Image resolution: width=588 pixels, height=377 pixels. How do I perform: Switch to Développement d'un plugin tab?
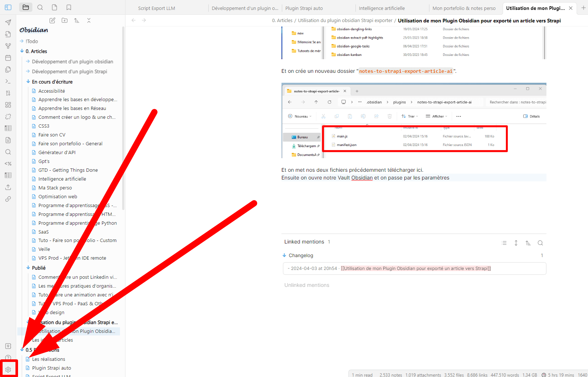click(245, 8)
